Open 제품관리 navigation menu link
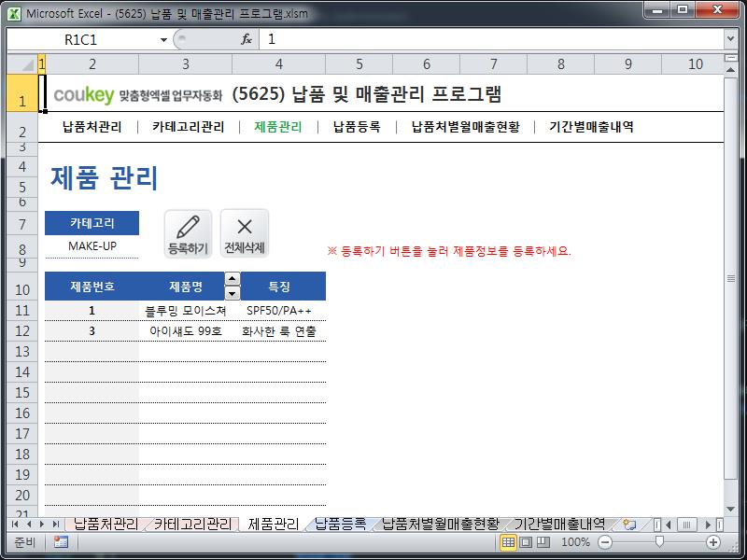Image resolution: width=747 pixels, height=560 pixels. point(278,127)
